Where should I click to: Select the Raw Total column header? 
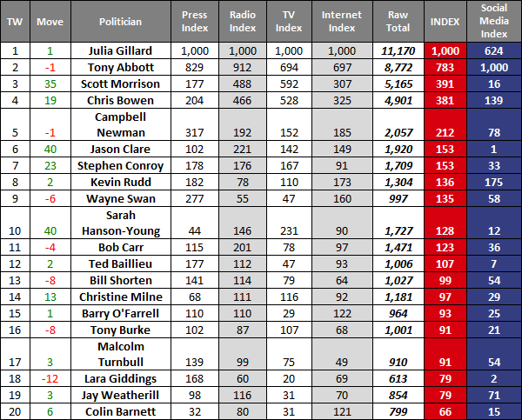398,19
